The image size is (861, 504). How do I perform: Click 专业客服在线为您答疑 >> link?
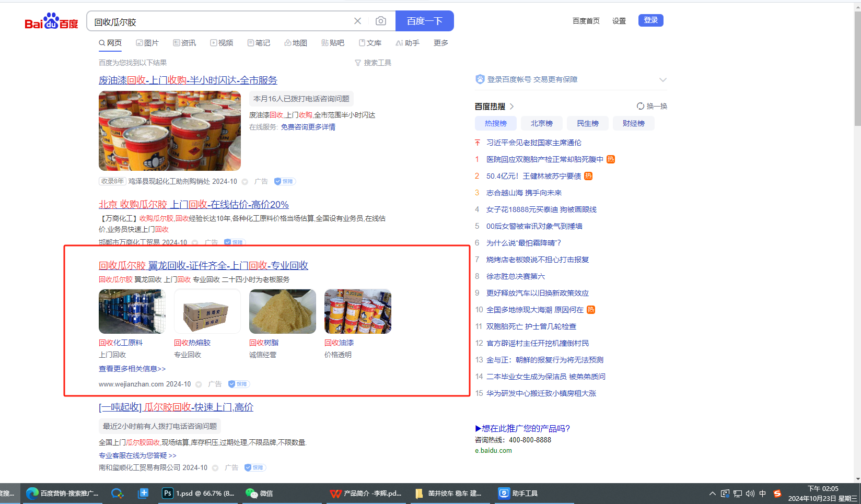137,455
